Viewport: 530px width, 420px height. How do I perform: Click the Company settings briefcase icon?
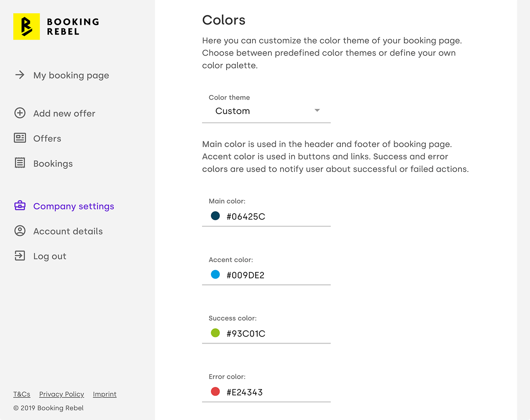pyautogui.click(x=20, y=206)
